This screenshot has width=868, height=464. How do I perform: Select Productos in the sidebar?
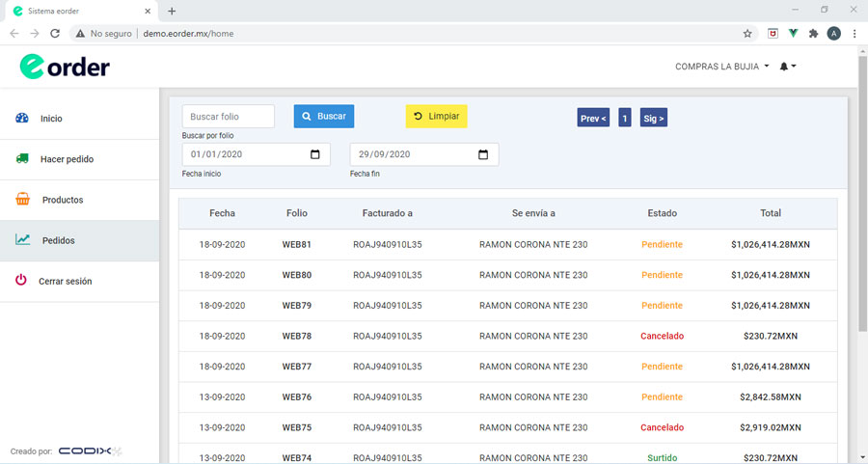tap(62, 200)
